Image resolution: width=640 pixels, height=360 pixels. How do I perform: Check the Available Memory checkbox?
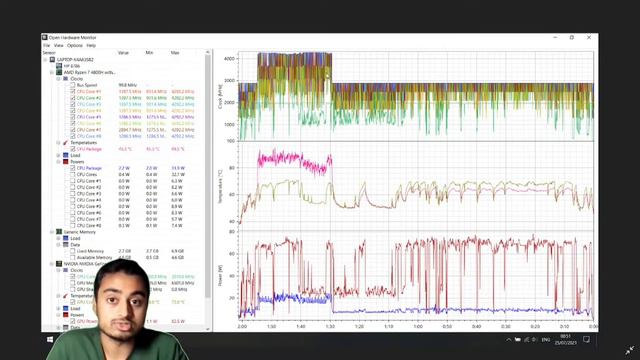tap(73, 257)
